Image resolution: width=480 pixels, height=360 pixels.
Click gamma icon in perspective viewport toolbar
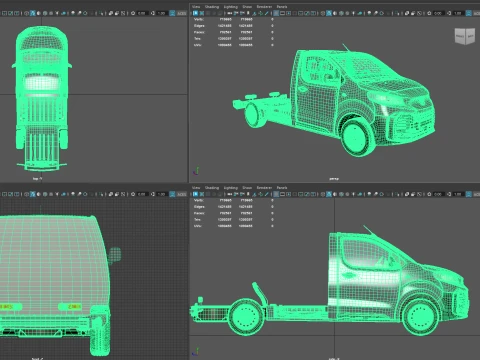(449, 13)
